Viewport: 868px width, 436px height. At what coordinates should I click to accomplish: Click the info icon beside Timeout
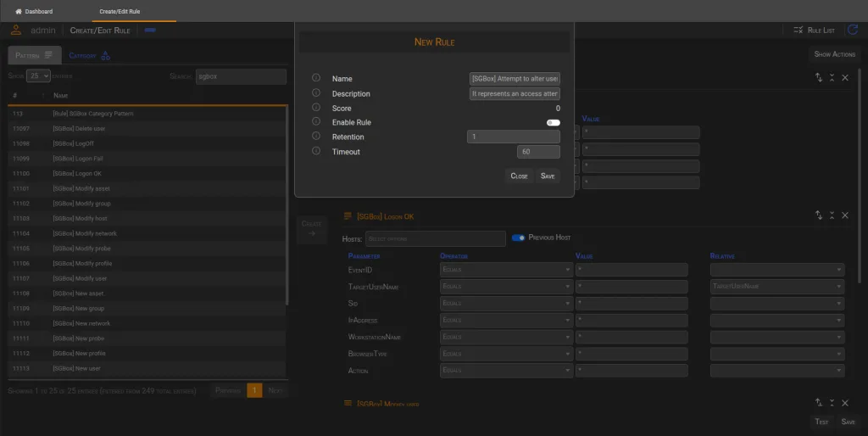tap(316, 151)
